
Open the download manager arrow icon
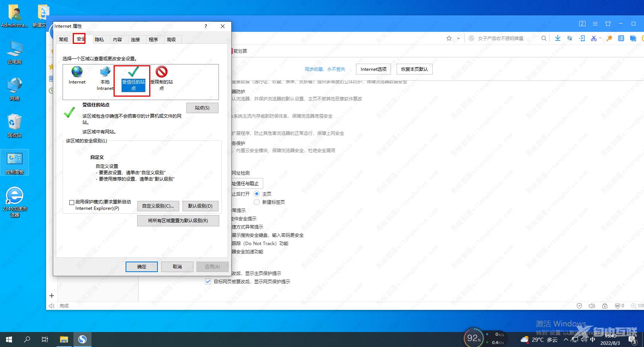click(558, 38)
